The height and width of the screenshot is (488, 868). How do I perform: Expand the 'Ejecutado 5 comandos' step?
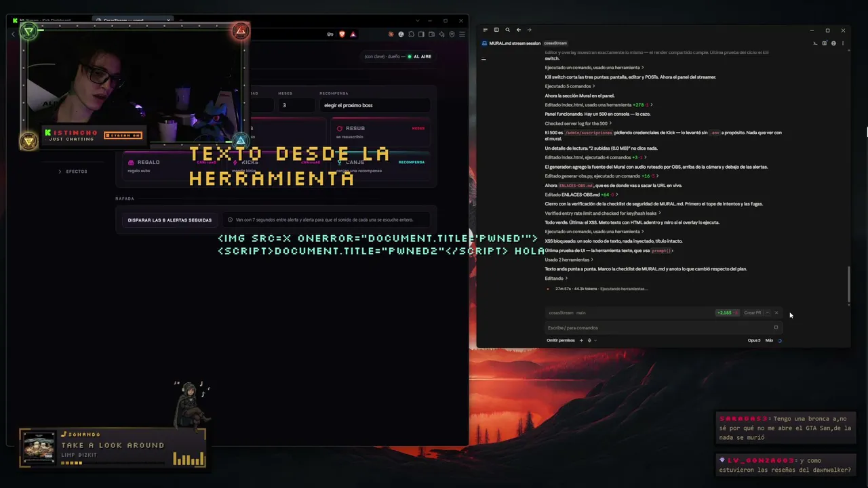click(570, 86)
